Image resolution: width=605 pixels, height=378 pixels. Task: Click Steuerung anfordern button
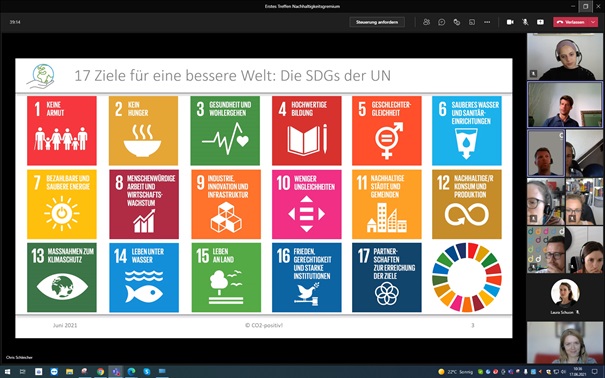click(377, 22)
